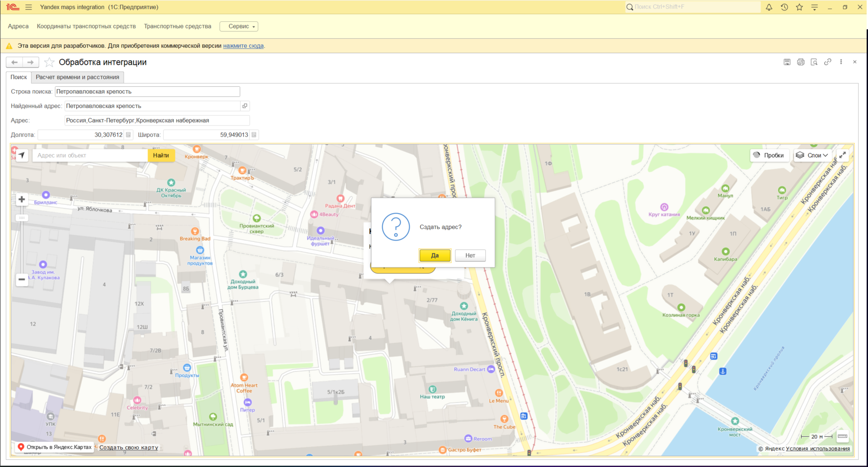Click the Адрес text field
The height and width of the screenshot is (467, 868).
tap(157, 120)
